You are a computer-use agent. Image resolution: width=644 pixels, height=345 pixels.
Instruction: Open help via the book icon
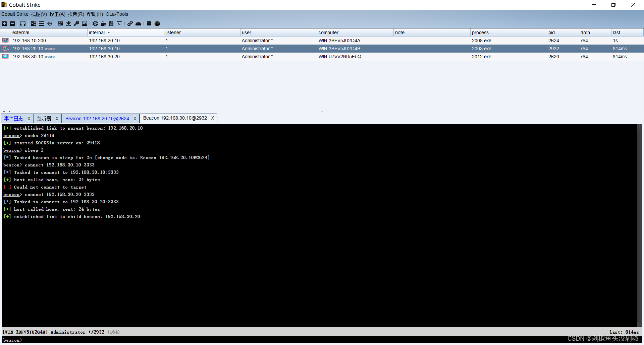click(x=149, y=23)
